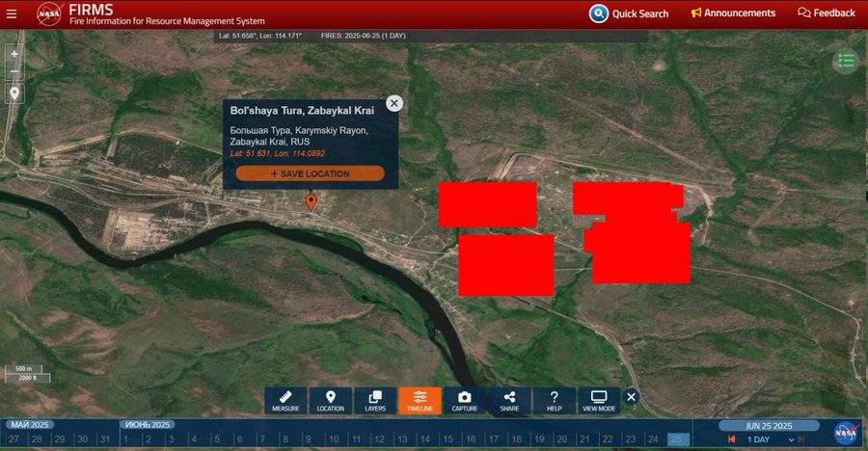The width and height of the screenshot is (868, 451).
Task: Zoom in on the map
Action: click(14, 54)
